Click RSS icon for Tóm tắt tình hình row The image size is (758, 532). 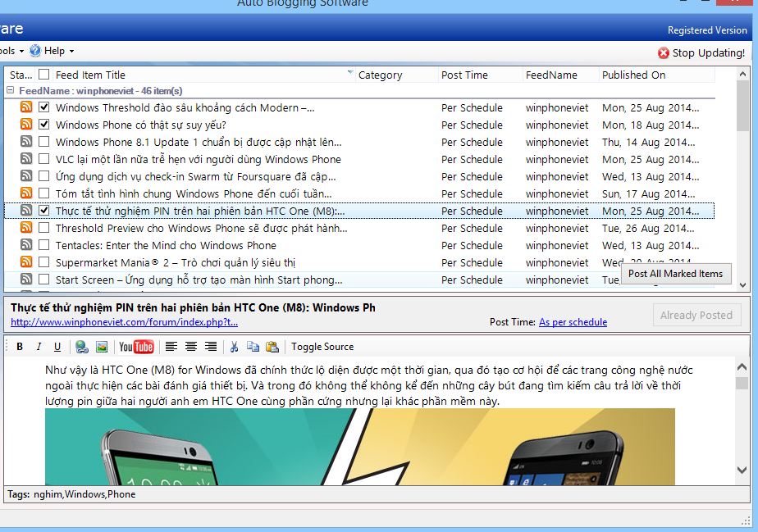point(26,193)
